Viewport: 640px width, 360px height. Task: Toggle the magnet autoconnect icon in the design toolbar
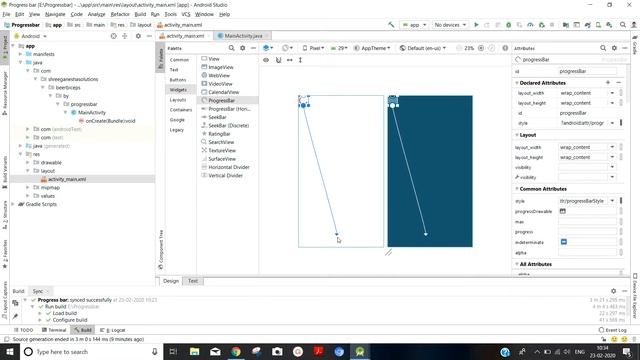tap(278, 60)
